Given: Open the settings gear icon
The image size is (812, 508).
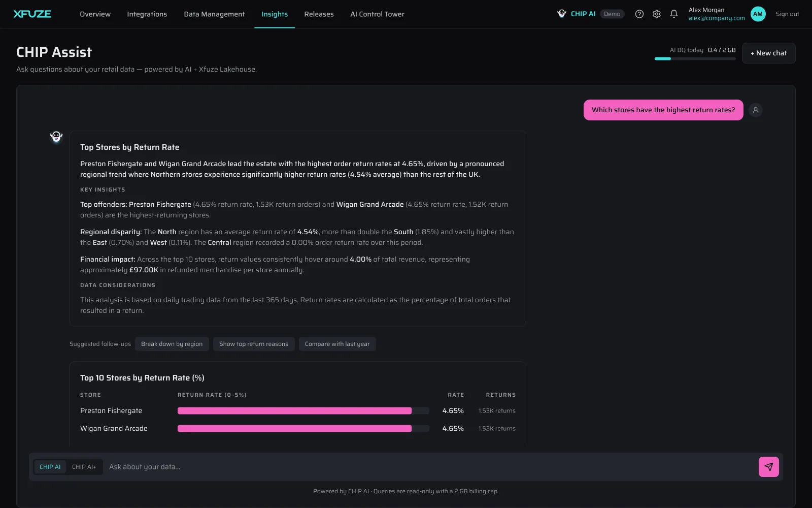Looking at the screenshot, I should (x=657, y=14).
